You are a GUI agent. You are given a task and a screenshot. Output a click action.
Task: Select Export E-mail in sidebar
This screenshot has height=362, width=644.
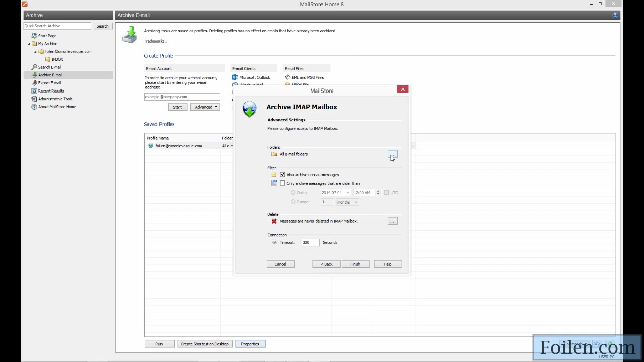[x=49, y=83]
